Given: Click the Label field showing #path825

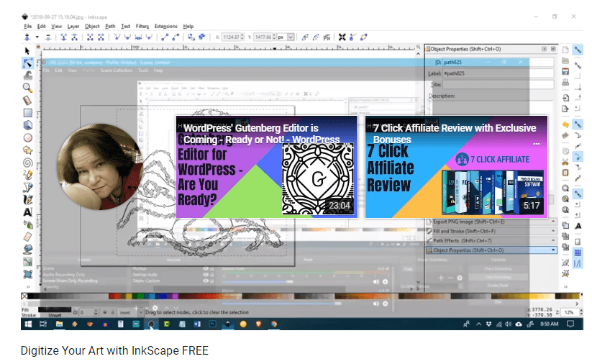Looking at the screenshot, I should 498,73.
